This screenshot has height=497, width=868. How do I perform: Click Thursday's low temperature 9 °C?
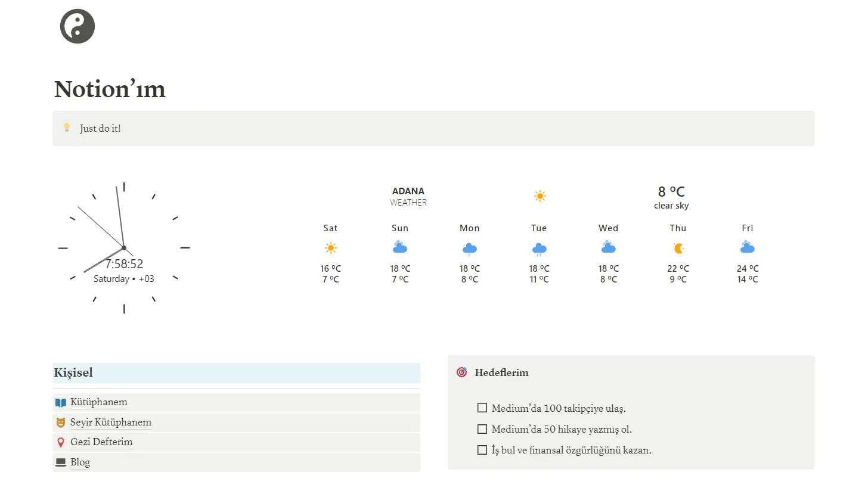[x=678, y=279]
